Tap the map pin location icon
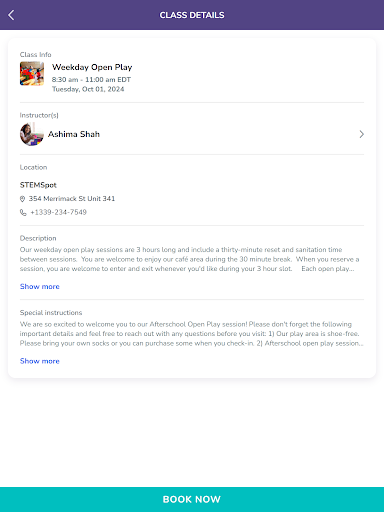 click(22, 199)
